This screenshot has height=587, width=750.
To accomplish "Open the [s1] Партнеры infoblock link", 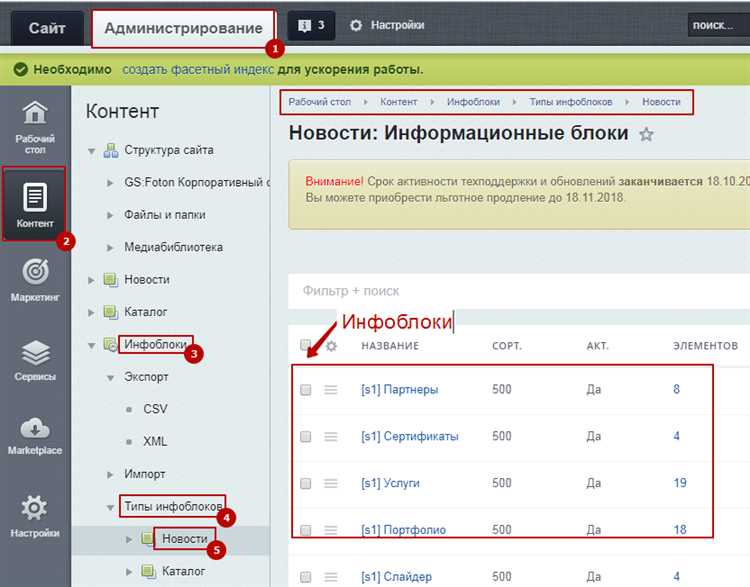I will (x=399, y=389).
